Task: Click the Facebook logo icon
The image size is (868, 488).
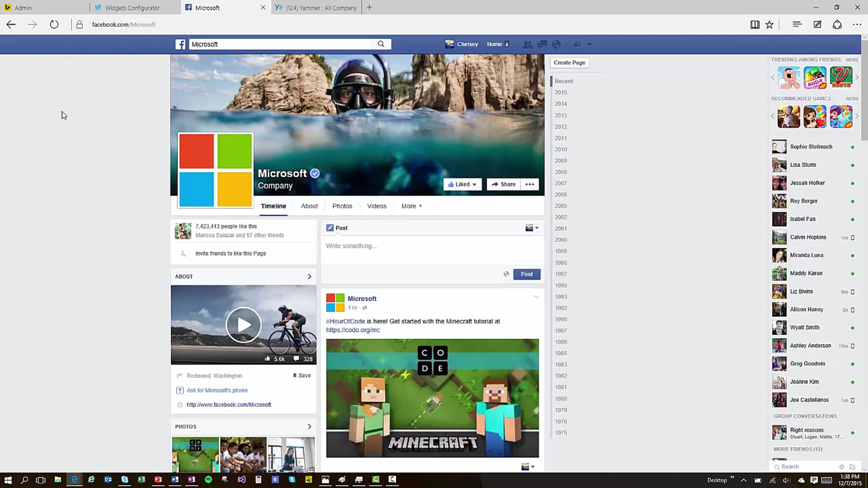Action: 180,44
